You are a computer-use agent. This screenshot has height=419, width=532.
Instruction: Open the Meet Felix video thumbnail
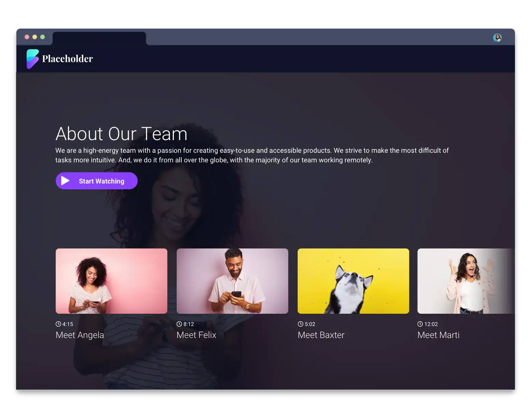click(232, 281)
